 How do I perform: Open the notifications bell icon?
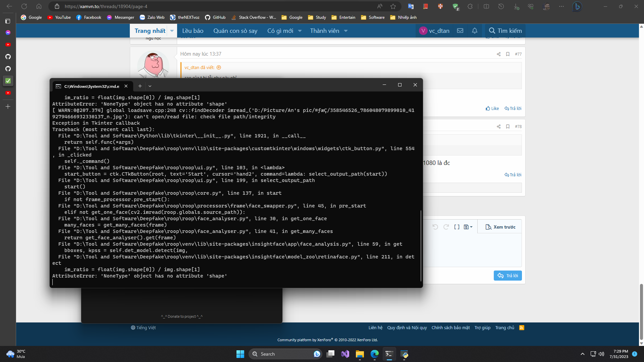coord(475,31)
